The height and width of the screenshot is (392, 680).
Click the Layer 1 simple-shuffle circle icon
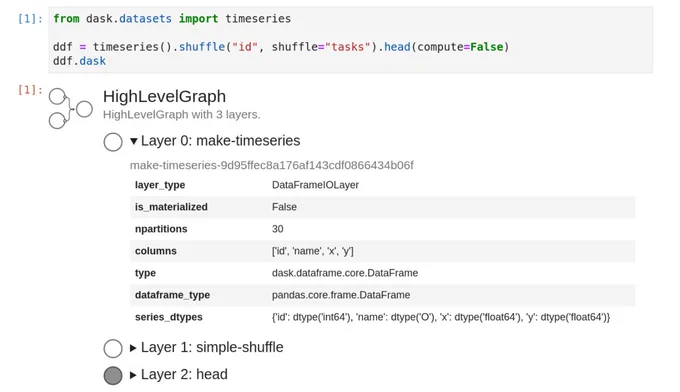113,348
